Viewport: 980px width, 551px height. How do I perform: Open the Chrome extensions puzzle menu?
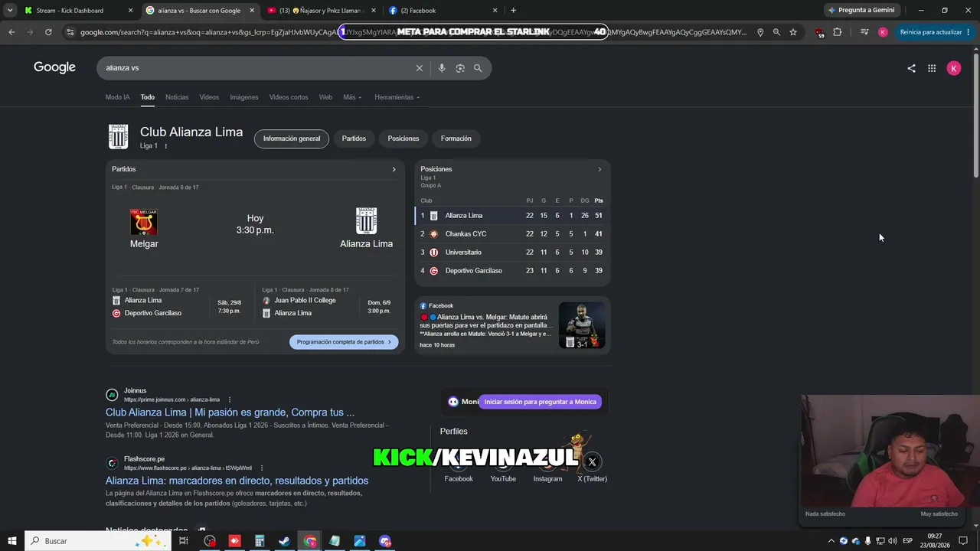click(x=837, y=32)
